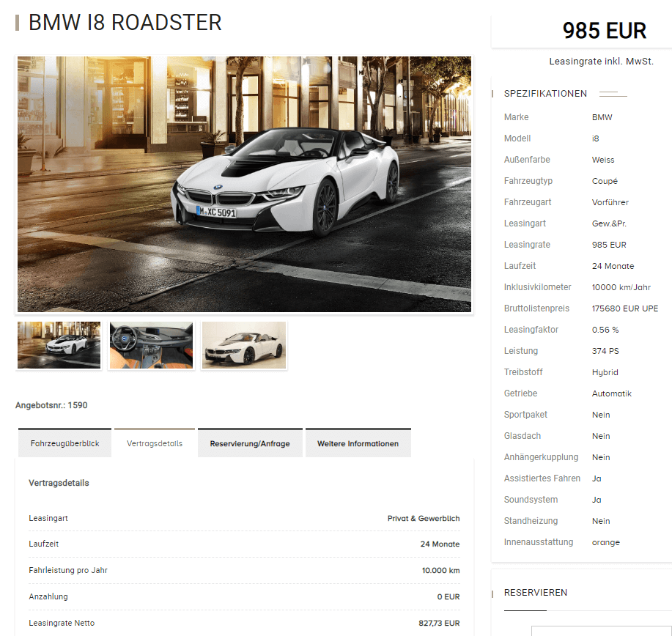Click the Leasingfaktor value '0.56 %'

[x=605, y=330]
